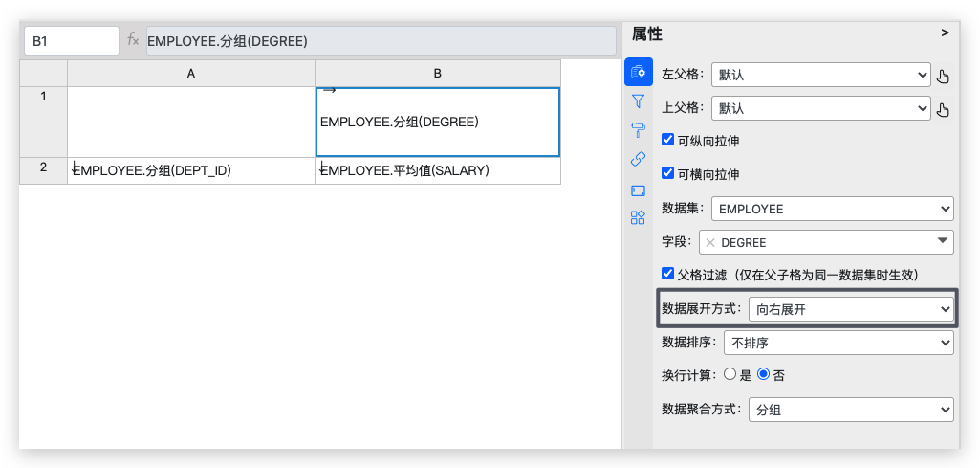This screenshot has width=980, height=468.
Task: Click the fx formula icon
Action: pos(133,40)
